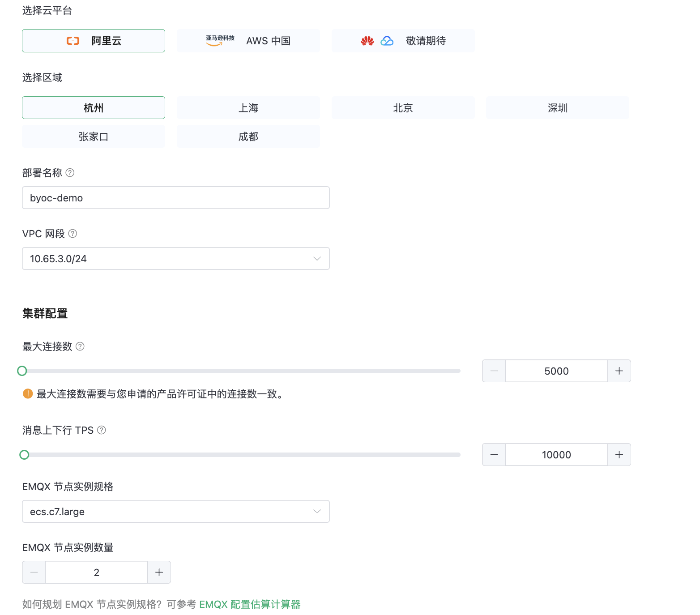Pick 成都 as the region

click(248, 137)
